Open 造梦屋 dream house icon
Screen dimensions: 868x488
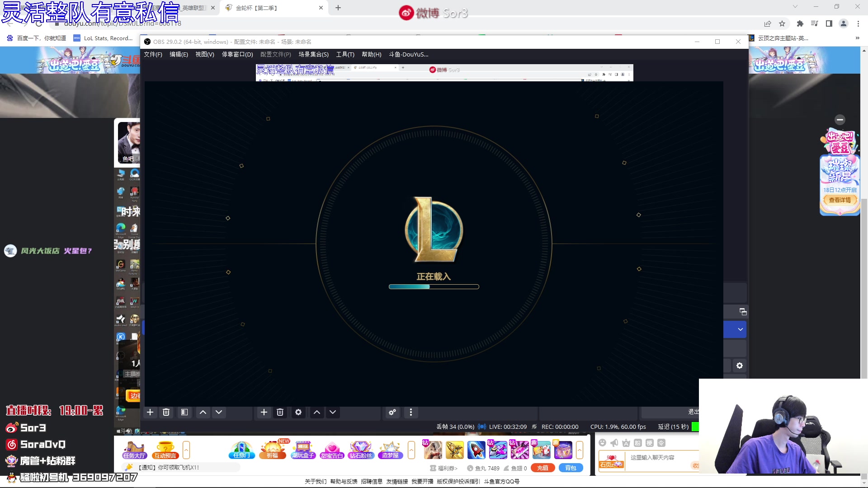point(390,450)
